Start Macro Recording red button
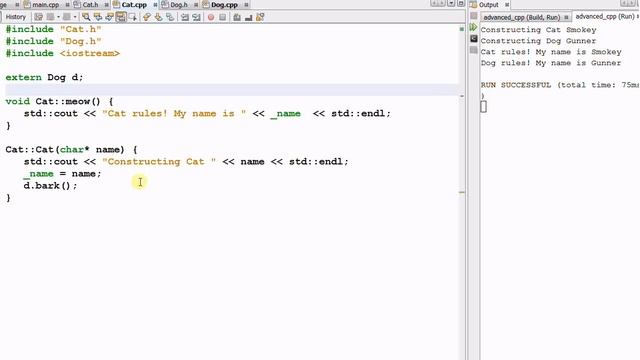The image size is (640, 360). (211, 17)
